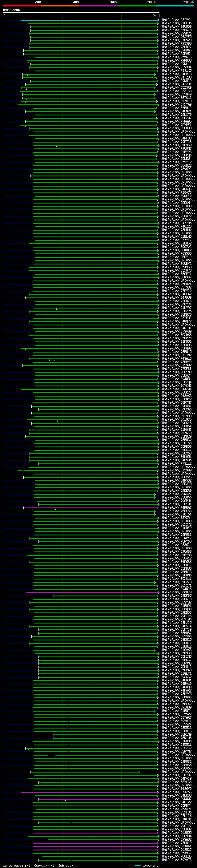Viewport: 197px width, 868px height.
Task: Select label UniRef100_P28073
Action: coord(177,192)
